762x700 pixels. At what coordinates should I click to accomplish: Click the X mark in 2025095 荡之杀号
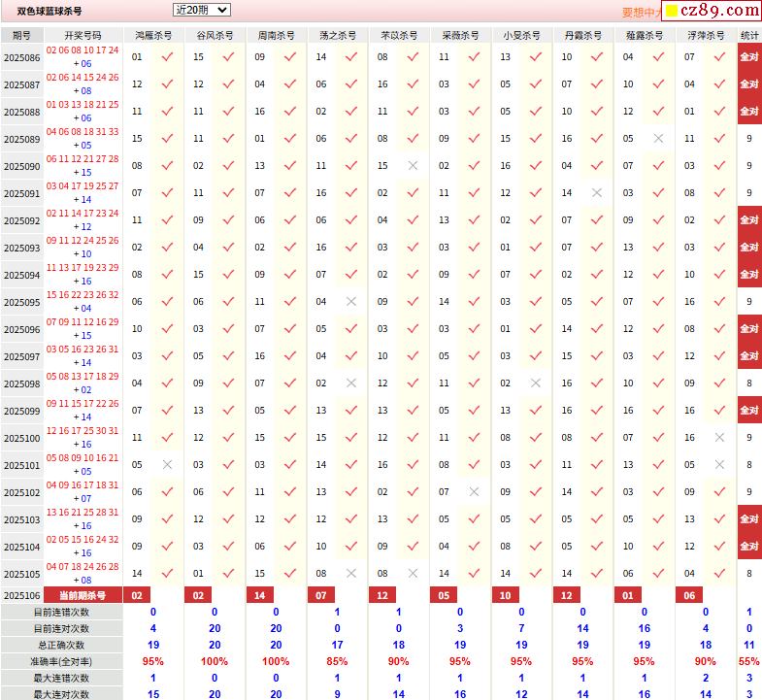click(x=351, y=302)
